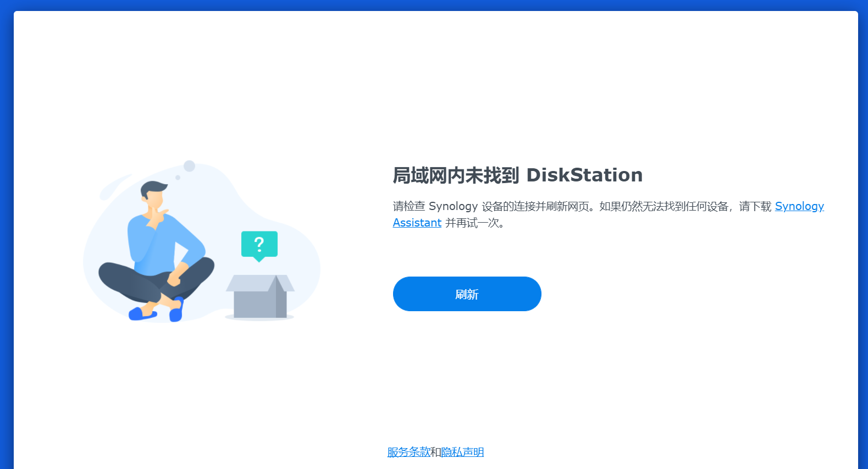This screenshot has width=868, height=469.
Task: Click the blue 刷新 refresh button
Action: pos(467,294)
